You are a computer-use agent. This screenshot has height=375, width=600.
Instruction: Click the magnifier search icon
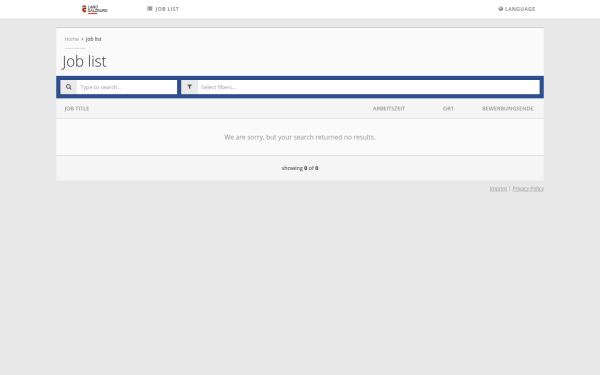point(69,87)
